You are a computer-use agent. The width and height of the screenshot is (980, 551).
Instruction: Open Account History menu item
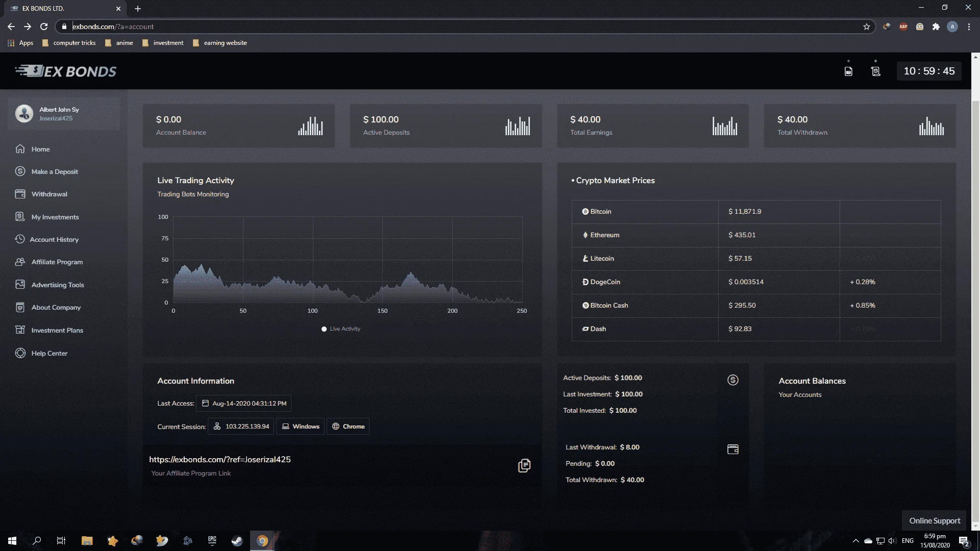coord(54,239)
